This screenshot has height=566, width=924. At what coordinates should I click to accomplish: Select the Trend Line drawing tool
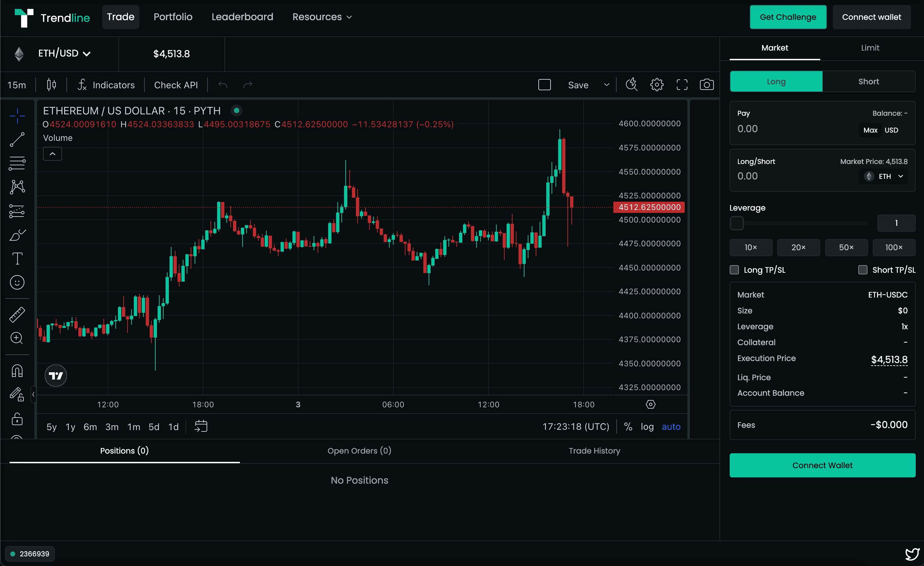click(x=17, y=140)
